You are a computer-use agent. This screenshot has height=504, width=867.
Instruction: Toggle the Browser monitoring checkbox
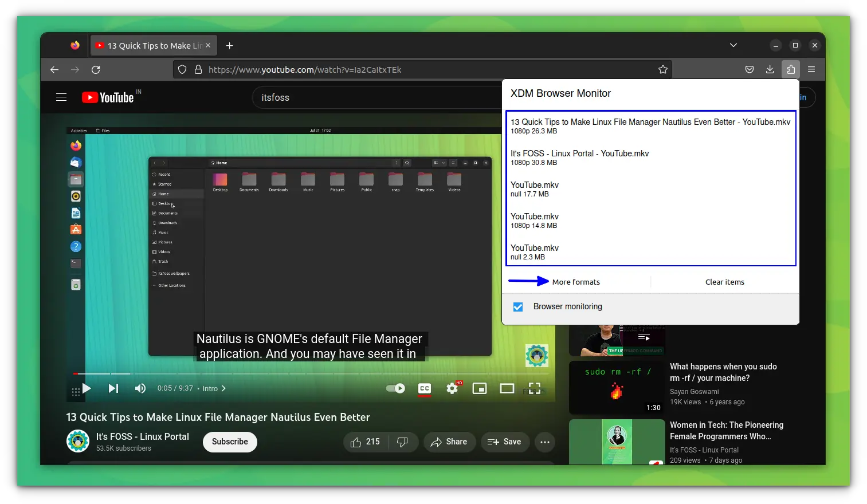pos(518,307)
